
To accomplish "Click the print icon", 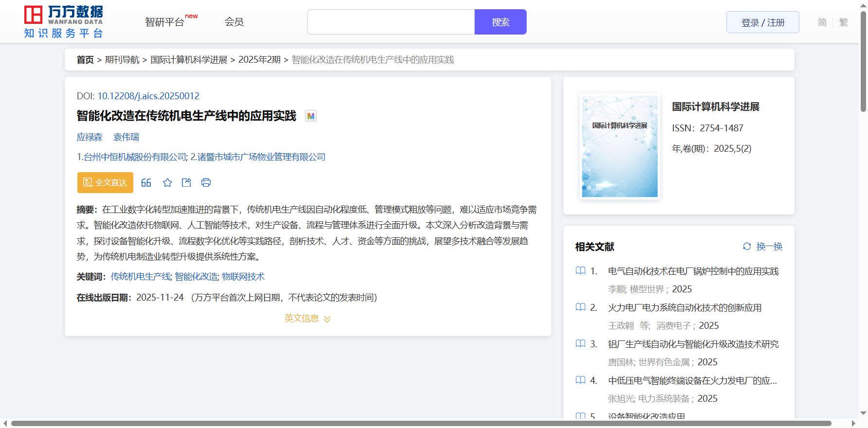I will click(206, 183).
